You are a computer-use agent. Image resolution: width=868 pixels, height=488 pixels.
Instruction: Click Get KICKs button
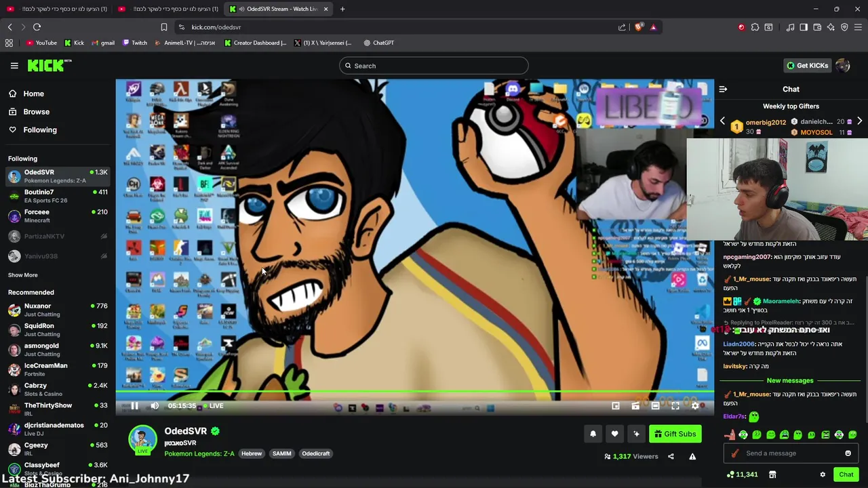pos(807,66)
